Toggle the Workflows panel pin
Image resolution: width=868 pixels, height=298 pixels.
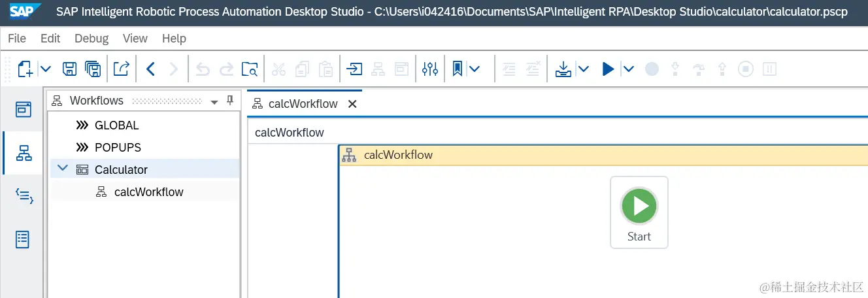230,101
